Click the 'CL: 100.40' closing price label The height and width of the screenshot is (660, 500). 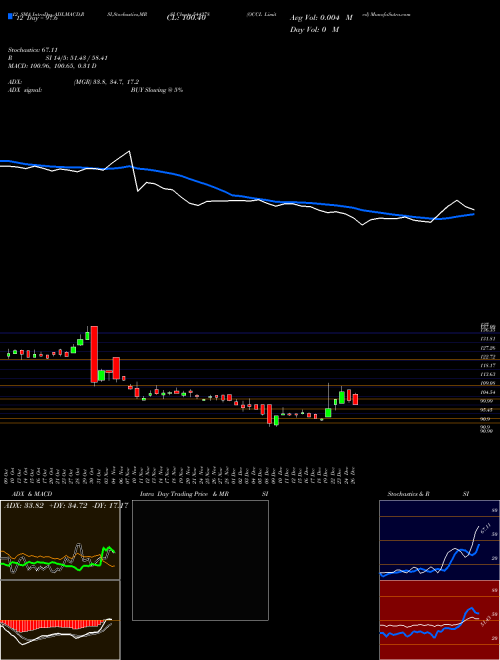[185, 18]
